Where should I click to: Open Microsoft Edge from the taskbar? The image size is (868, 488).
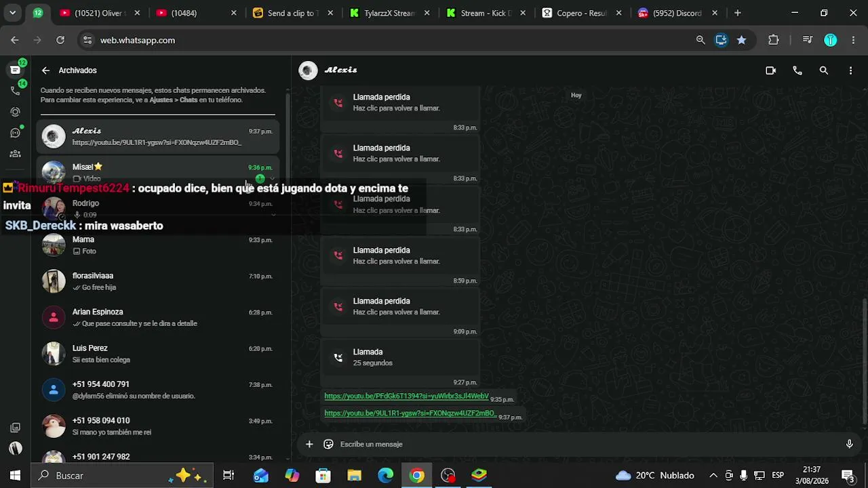(385, 475)
